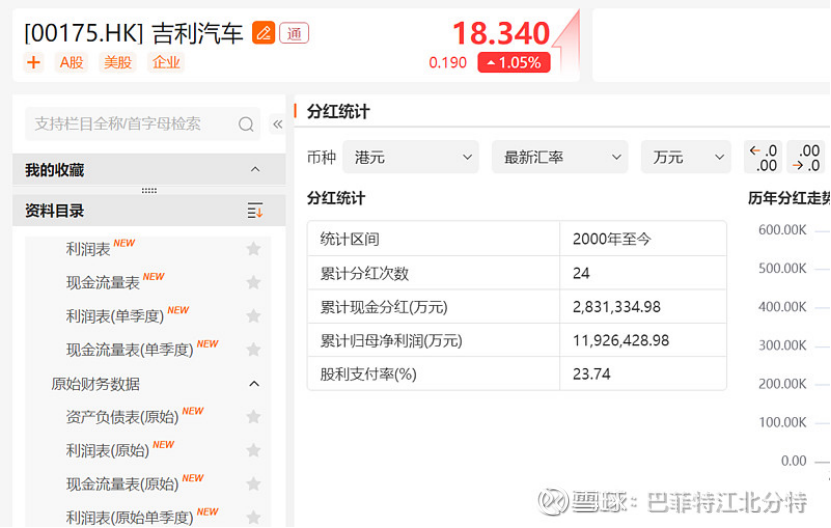The width and height of the screenshot is (831, 528).
Task: Click the price change value 0.190
Action: click(448, 63)
